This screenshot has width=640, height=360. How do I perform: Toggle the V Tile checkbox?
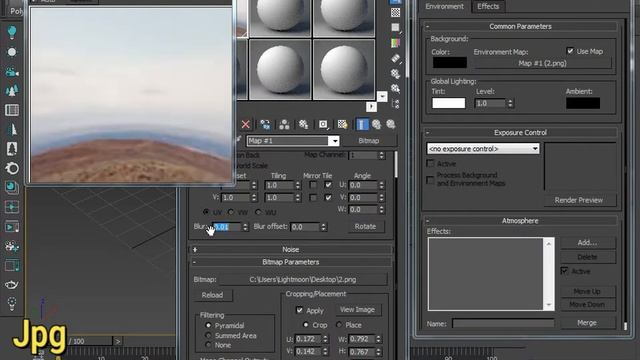point(328,198)
